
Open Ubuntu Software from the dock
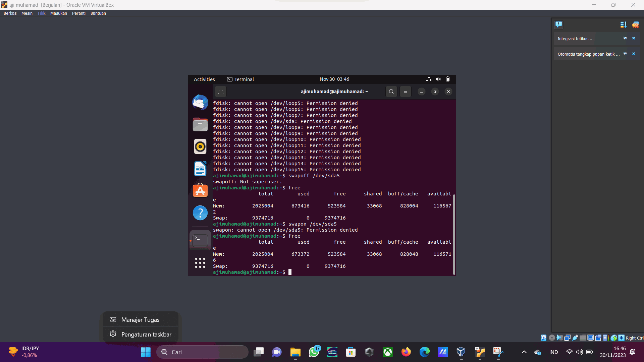tap(200, 190)
